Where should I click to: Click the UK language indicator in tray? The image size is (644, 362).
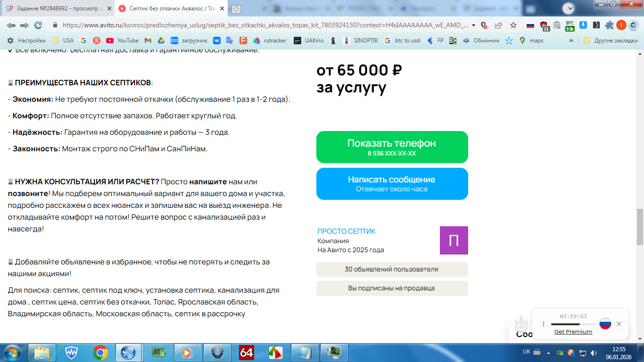[527, 352]
